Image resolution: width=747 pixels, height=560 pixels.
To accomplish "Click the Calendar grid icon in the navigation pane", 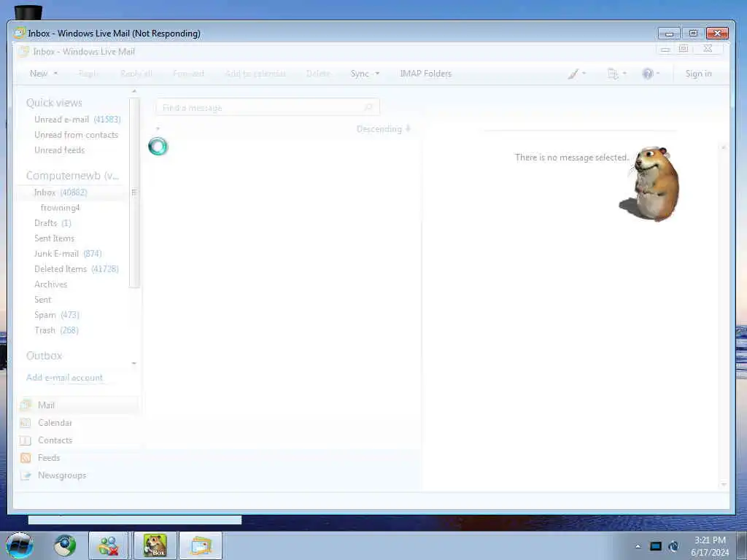I will [26, 423].
